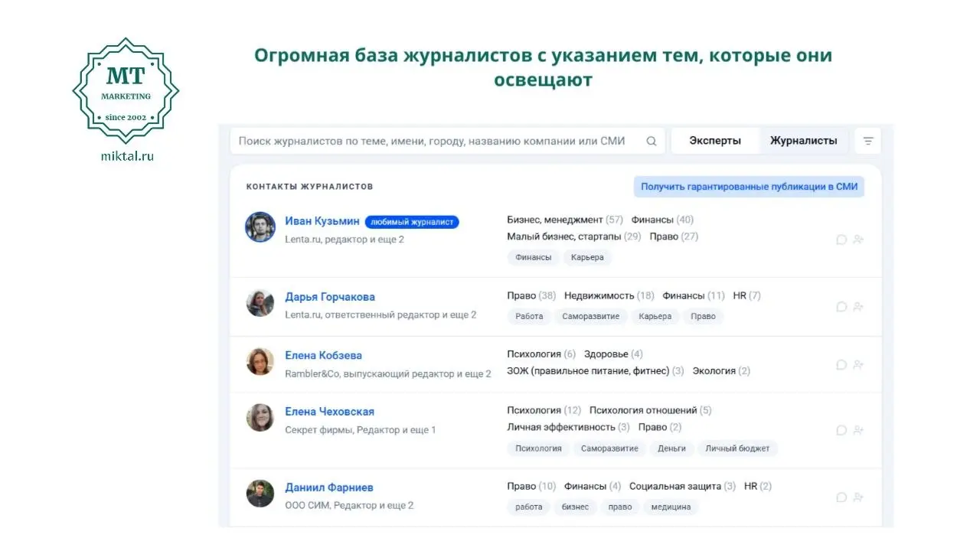The height and width of the screenshot is (551, 980).
Task: Click Иван Кузьмин's Финансы tag chip
Action: pos(534,257)
